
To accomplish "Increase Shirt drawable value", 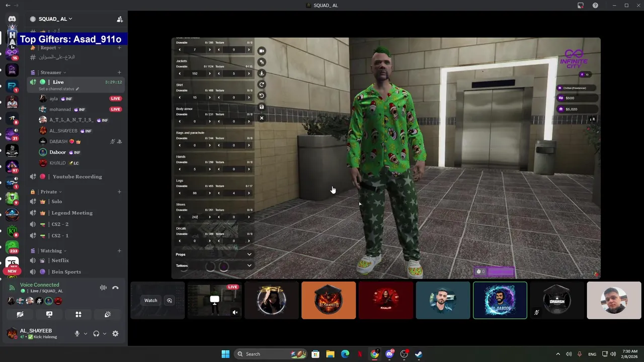I will click(x=210, y=98).
